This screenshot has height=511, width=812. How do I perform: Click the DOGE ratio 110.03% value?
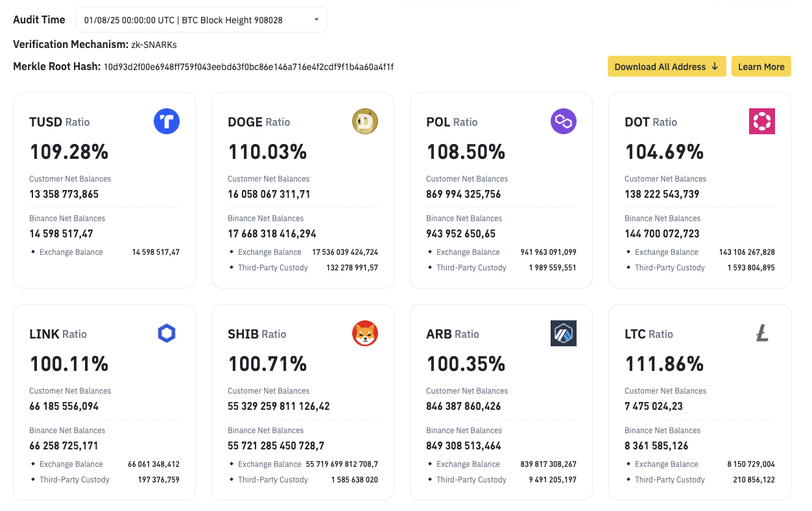pos(267,152)
